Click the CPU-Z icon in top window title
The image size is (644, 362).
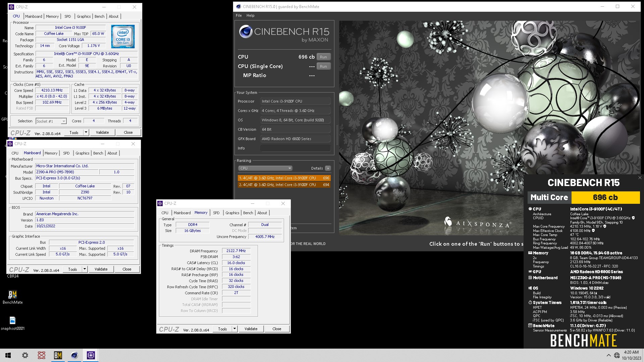(11, 7)
